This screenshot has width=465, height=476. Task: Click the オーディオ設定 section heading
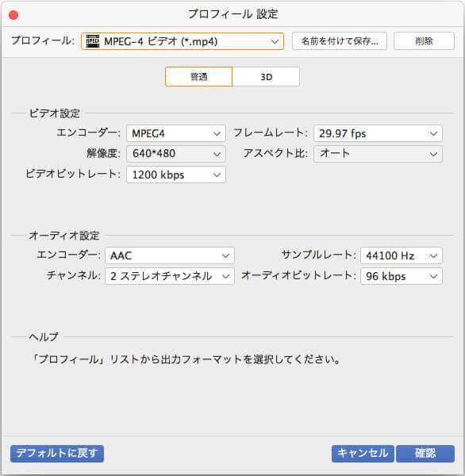64,236
